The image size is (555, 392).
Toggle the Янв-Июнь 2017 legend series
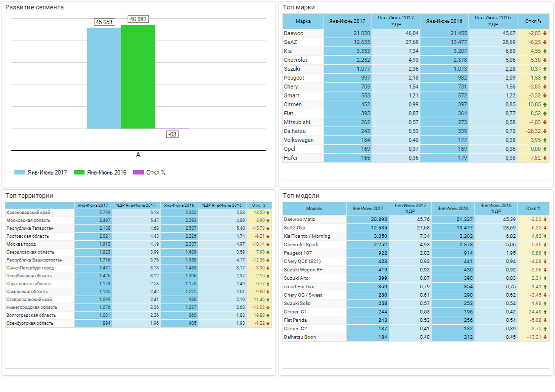coord(41,173)
